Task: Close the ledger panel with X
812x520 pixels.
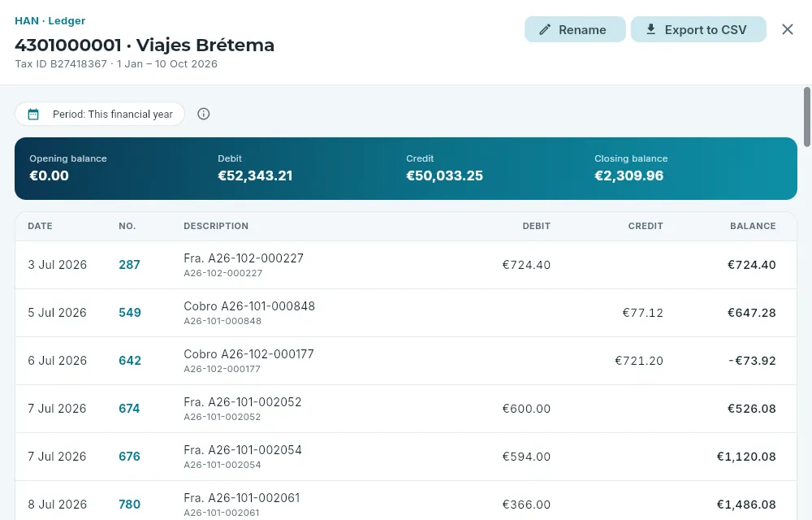Action: (787, 29)
